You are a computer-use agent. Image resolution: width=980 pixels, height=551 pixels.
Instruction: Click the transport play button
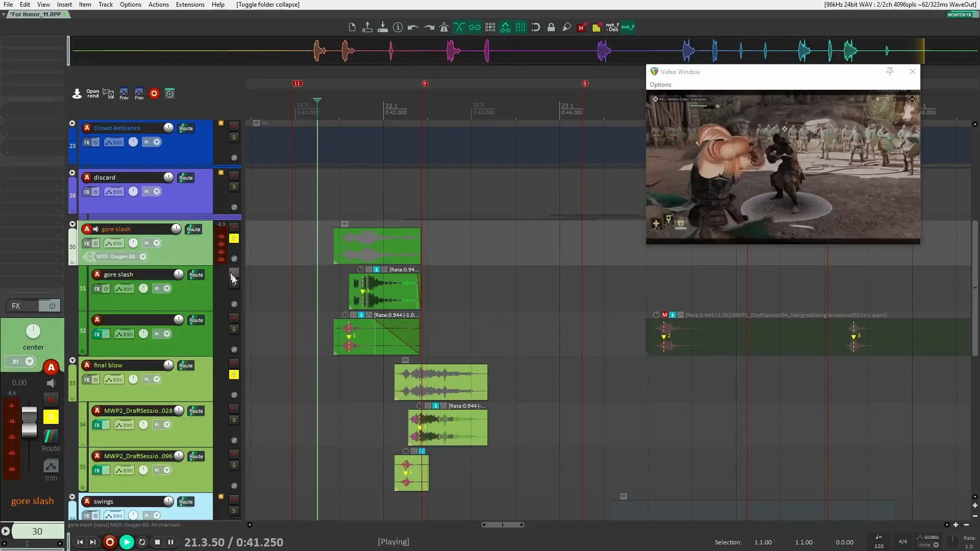coord(127,542)
